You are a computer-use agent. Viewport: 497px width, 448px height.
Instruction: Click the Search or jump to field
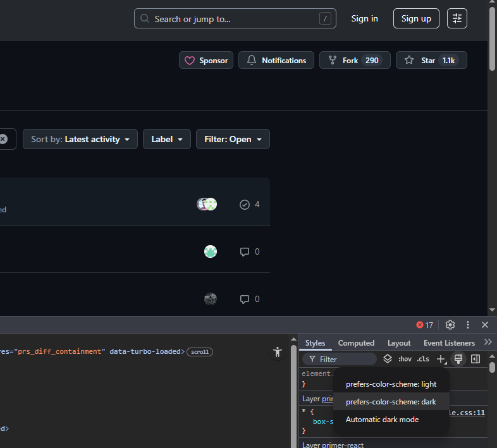pyautogui.click(x=235, y=19)
